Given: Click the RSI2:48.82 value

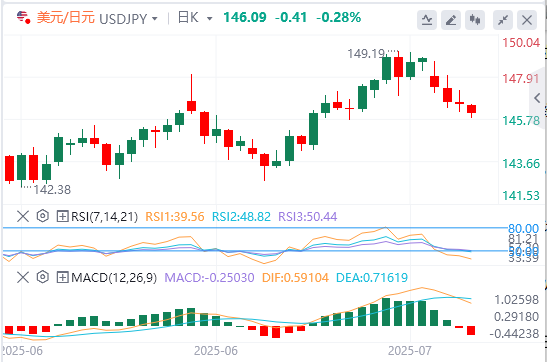Looking at the screenshot, I should point(241,217).
